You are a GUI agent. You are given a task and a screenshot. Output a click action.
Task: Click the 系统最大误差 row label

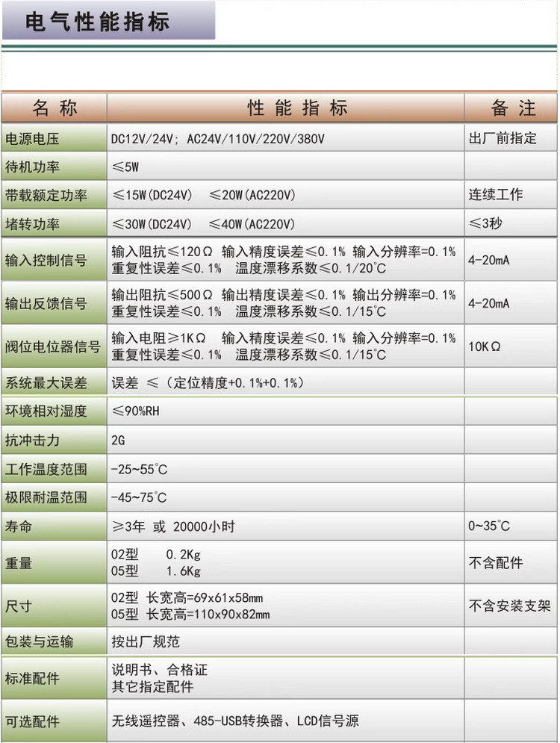pos(46,383)
